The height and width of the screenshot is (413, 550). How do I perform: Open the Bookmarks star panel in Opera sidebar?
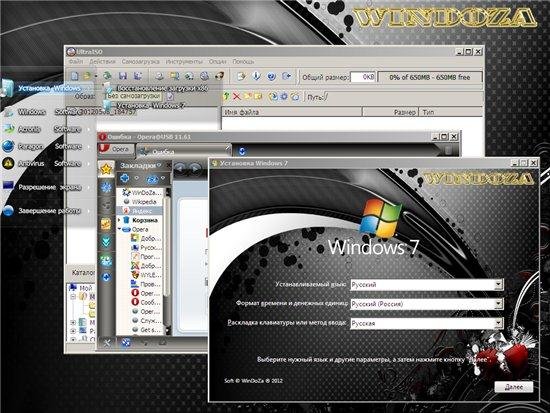tap(106, 169)
